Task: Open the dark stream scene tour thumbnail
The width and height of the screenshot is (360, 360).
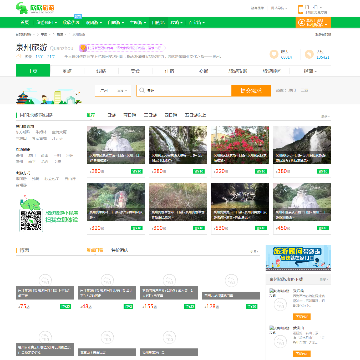Action: point(240,202)
